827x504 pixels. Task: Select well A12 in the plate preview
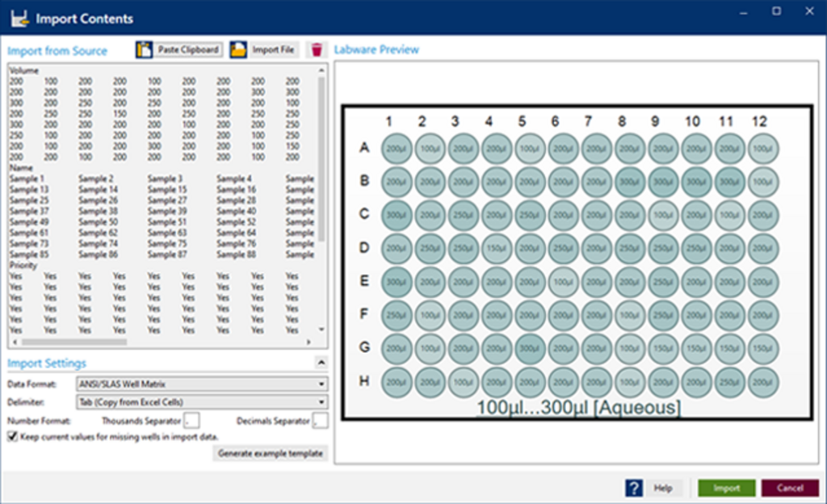click(762, 149)
